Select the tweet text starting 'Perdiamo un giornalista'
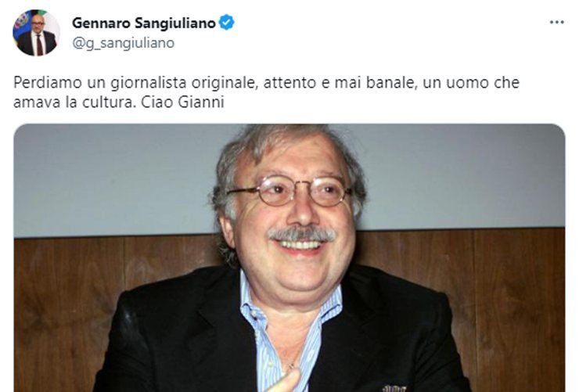 266,92
